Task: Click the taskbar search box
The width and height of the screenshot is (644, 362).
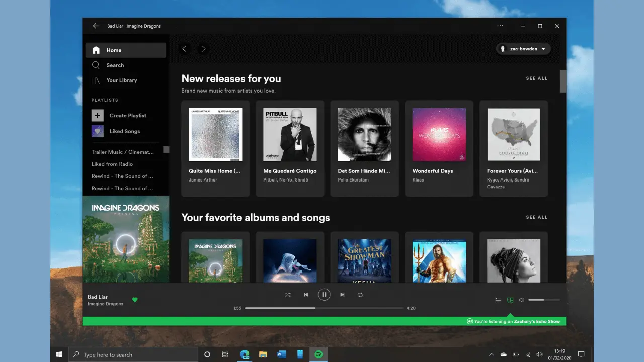Action: pos(133,354)
